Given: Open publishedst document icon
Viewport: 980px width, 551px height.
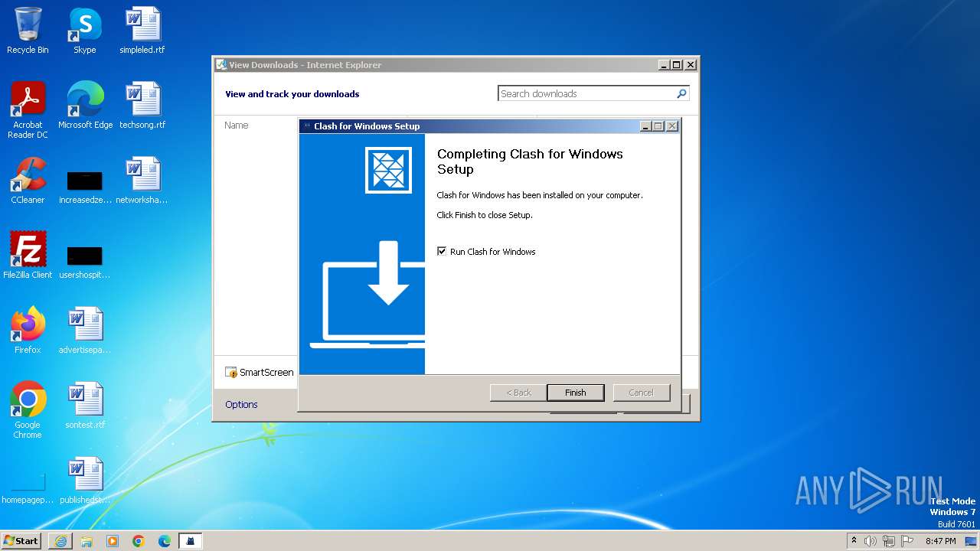Looking at the screenshot, I should (x=85, y=481).
